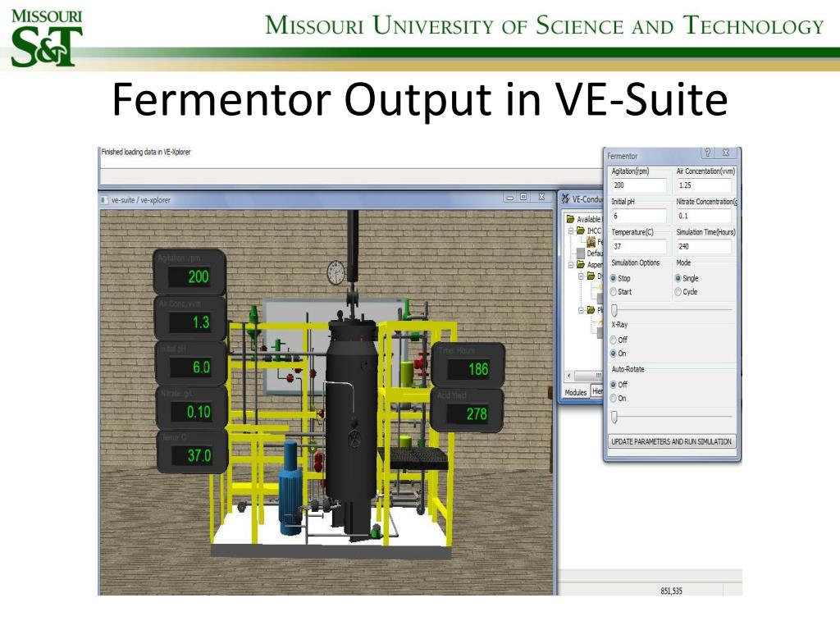
Task: Click the Initial pH input field
Action: tap(638, 216)
